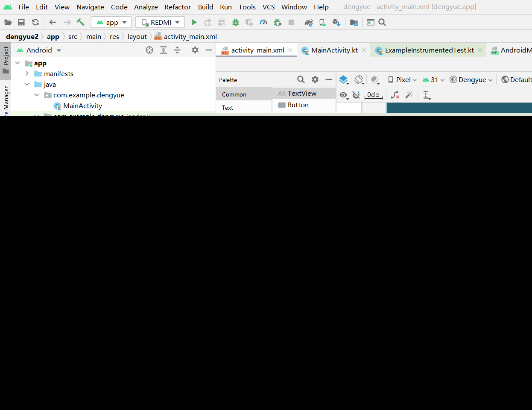Image resolution: width=532 pixels, height=410 pixels.
Task: Collapse the com.example.dengyue package
Action: (x=37, y=95)
